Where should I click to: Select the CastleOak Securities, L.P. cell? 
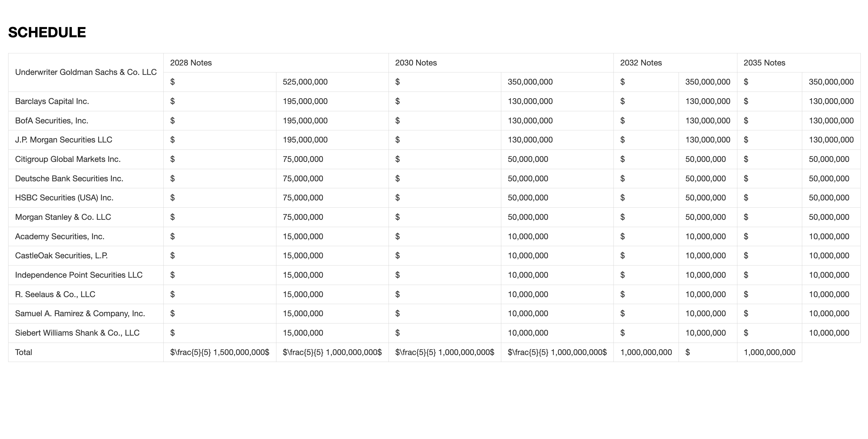tap(61, 256)
